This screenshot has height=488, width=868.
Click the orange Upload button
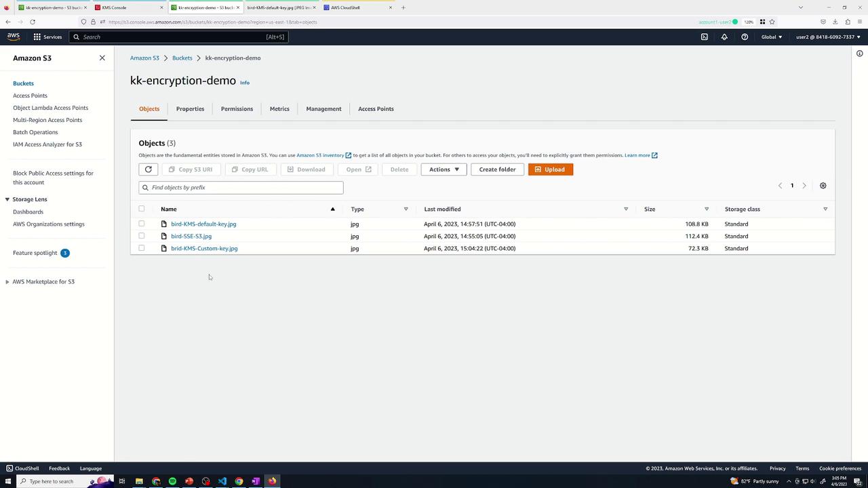(x=551, y=169)
